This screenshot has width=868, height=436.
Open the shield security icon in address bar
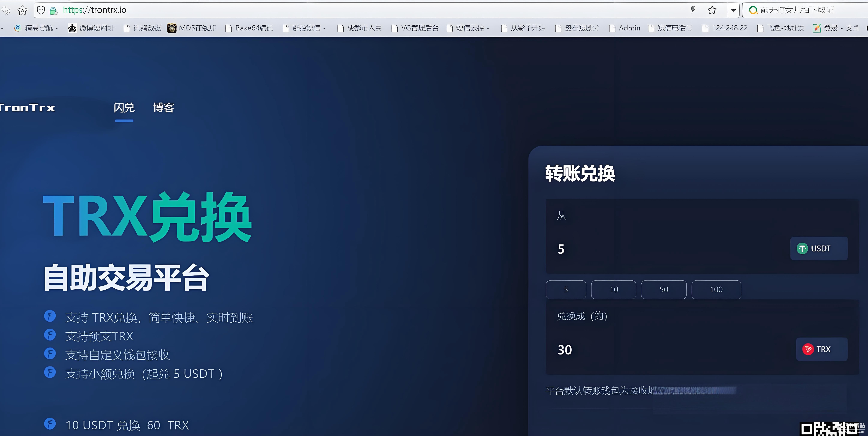[41, 10]
